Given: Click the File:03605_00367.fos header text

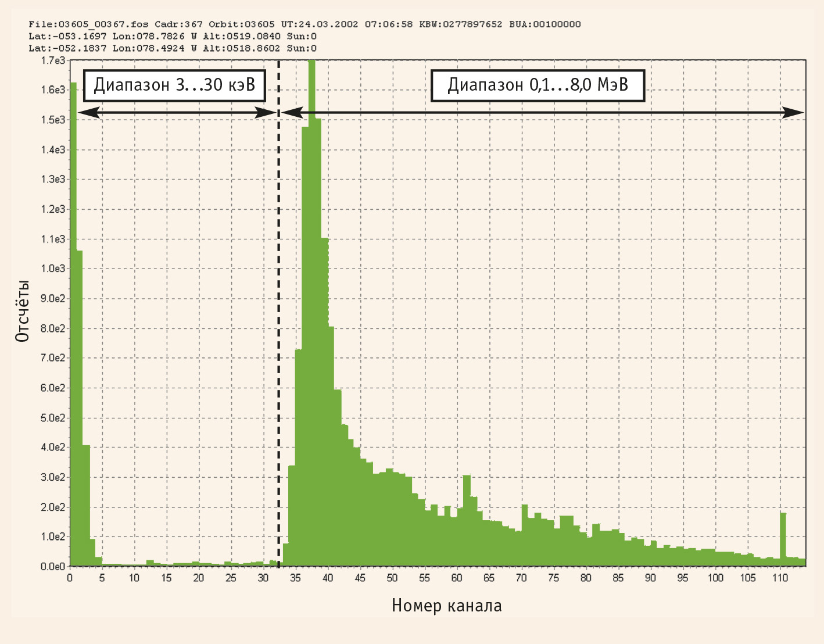Looking at the screenshot, I should coord(88,24).
